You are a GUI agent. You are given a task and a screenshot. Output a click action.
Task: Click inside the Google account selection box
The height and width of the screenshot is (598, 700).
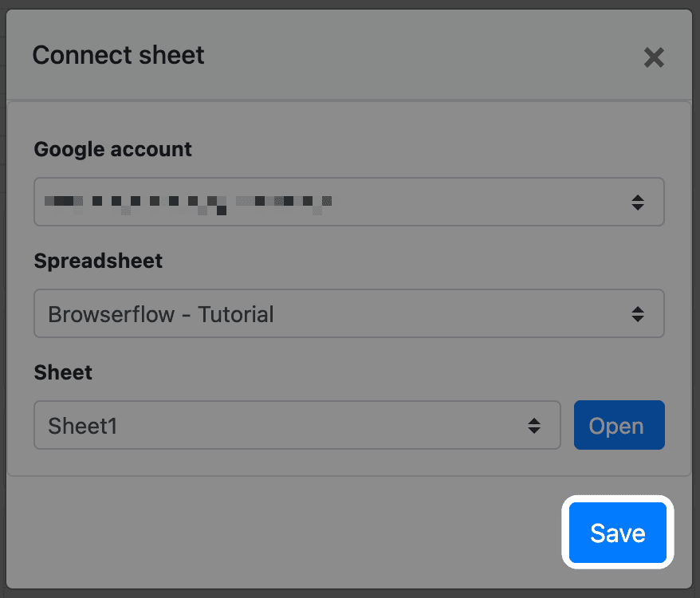(348, 203)
